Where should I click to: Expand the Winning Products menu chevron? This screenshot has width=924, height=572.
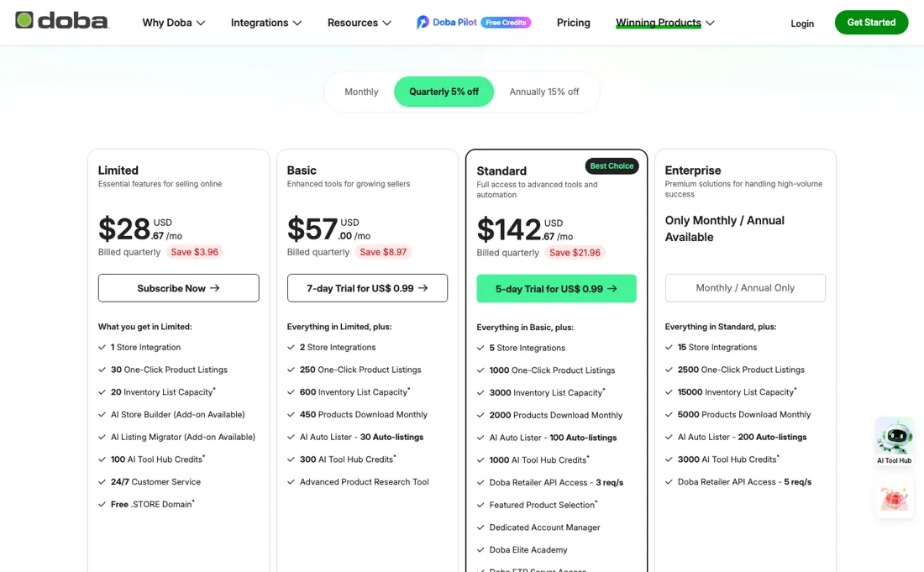(x=710, y=23)
